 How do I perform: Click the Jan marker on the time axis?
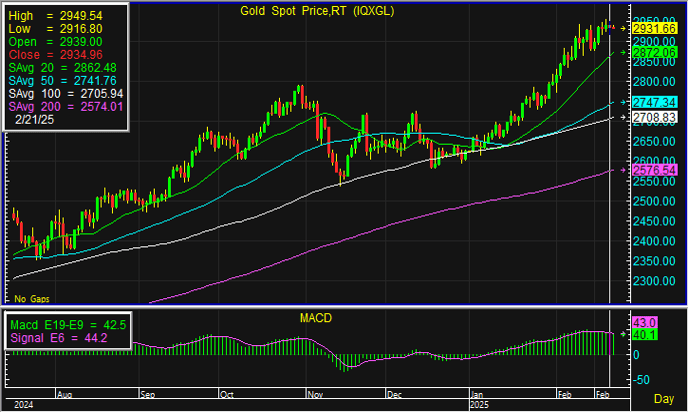479,396
